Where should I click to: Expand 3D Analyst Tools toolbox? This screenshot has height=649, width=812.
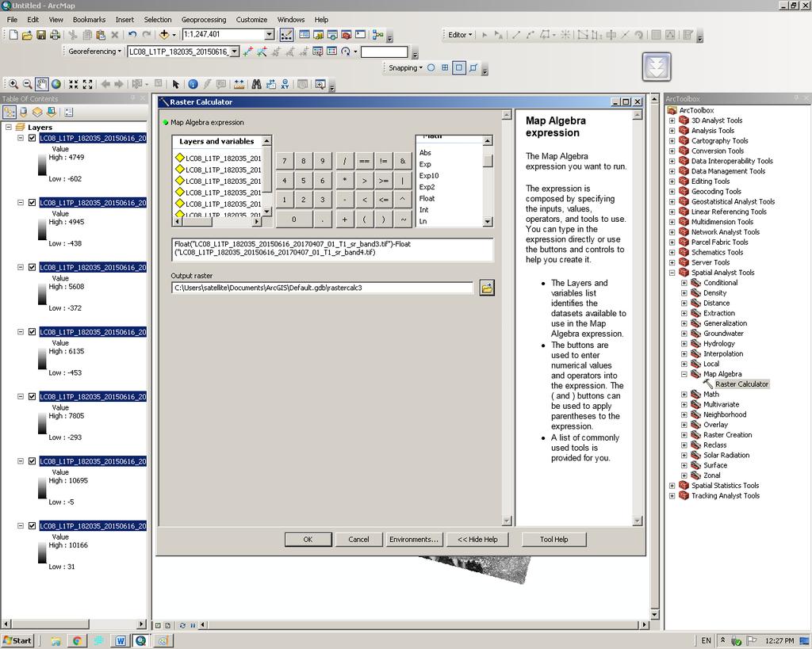[x=672, y=120]
